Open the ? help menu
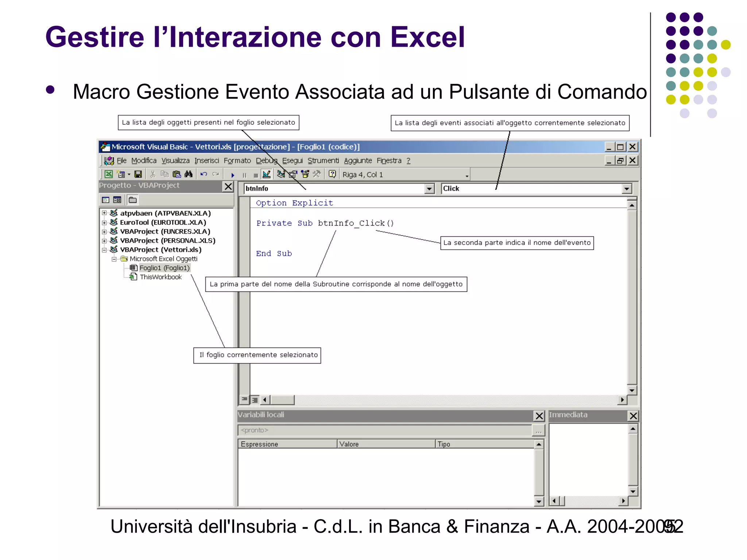This screenshot has width=747, height=560. click(409, 160)
